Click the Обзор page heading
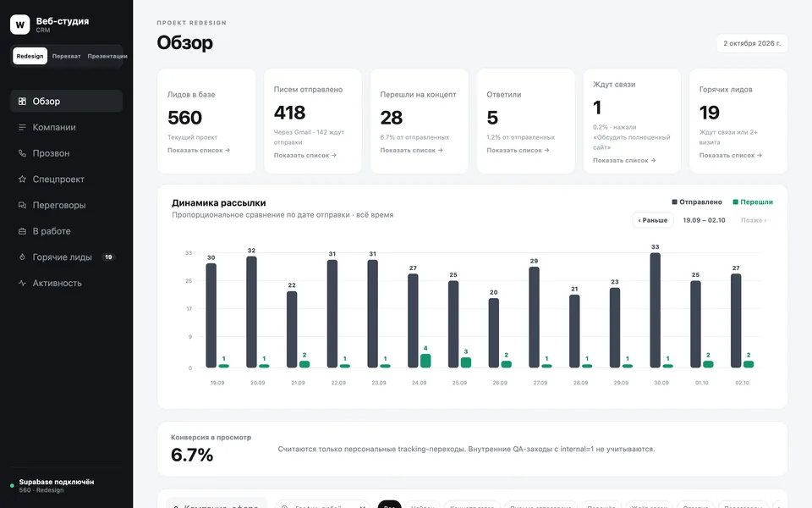This screenshot has width=812, height=508. (185, 42)
